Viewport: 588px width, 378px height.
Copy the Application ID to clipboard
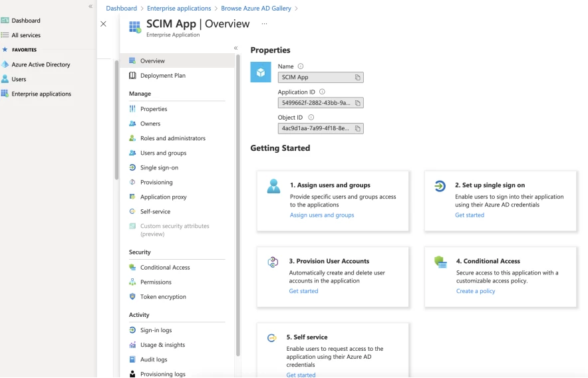click(358, 103)
